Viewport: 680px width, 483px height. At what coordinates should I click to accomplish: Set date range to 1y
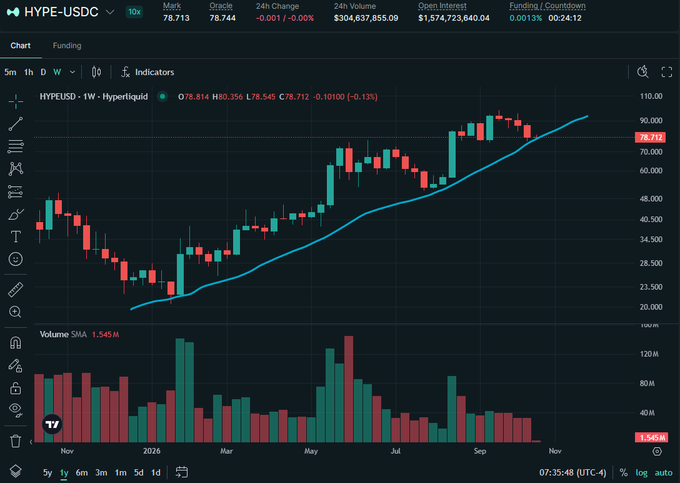click(x=64, y=473)
